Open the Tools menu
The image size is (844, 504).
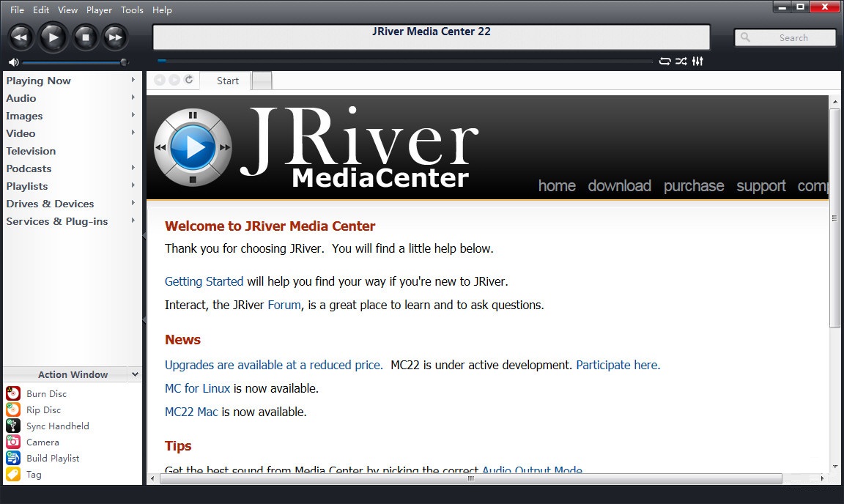[x=132, y=10]
